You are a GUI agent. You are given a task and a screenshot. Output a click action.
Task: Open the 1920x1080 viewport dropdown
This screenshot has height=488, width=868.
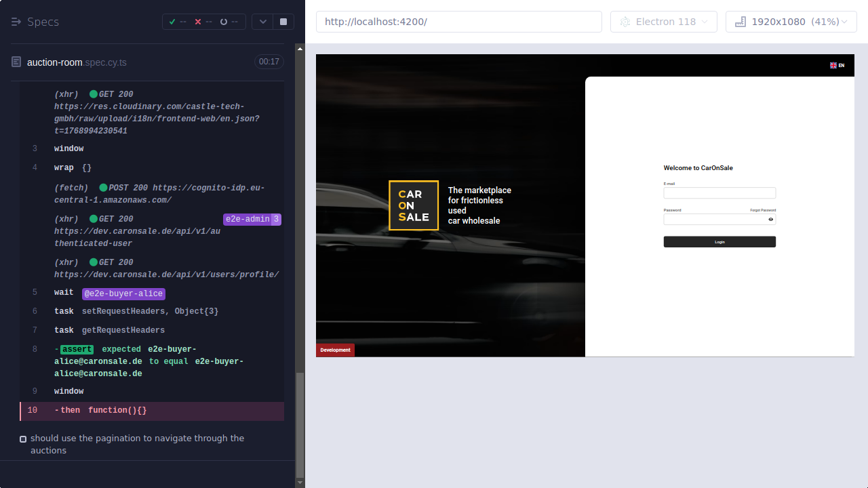pyautogui.click(x=791, y=21)
